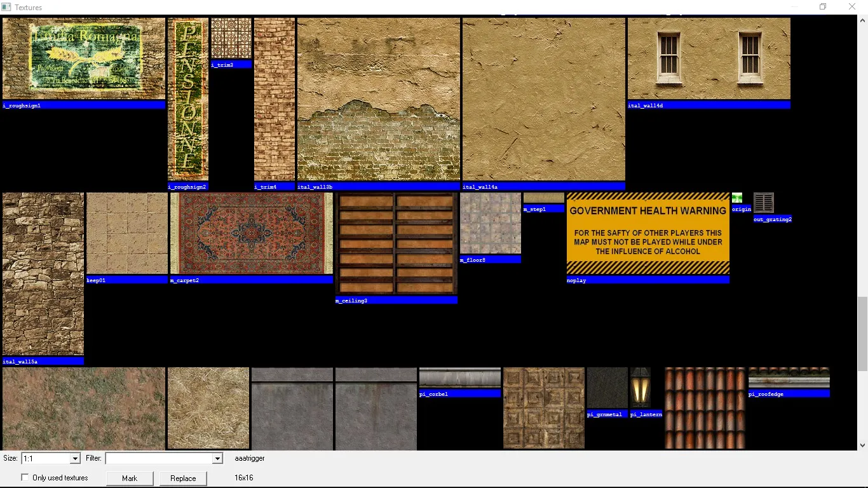Choose the i_trim3 ornamental texture
The width and height of the screenshot is (868, 488).
pos(231,38)
